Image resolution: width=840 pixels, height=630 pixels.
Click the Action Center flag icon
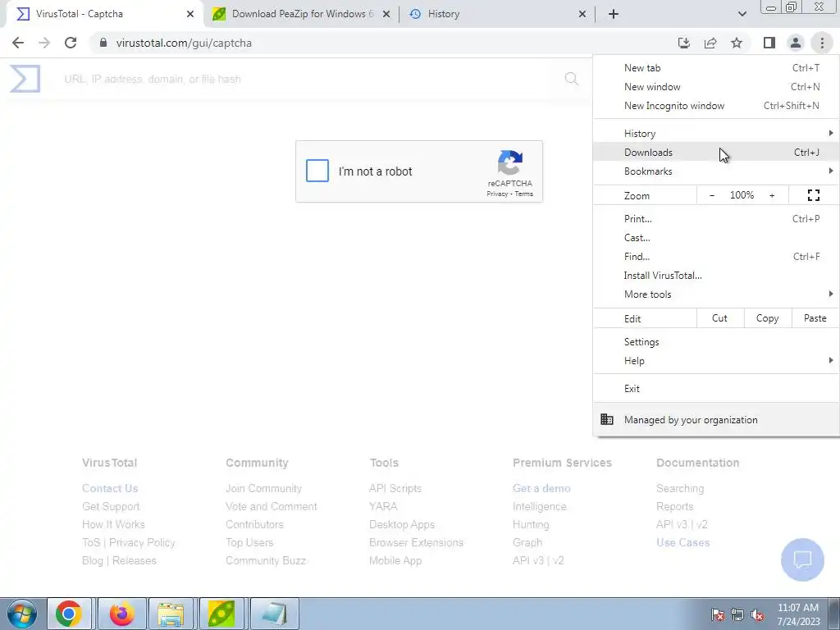[x=717, y=614]
